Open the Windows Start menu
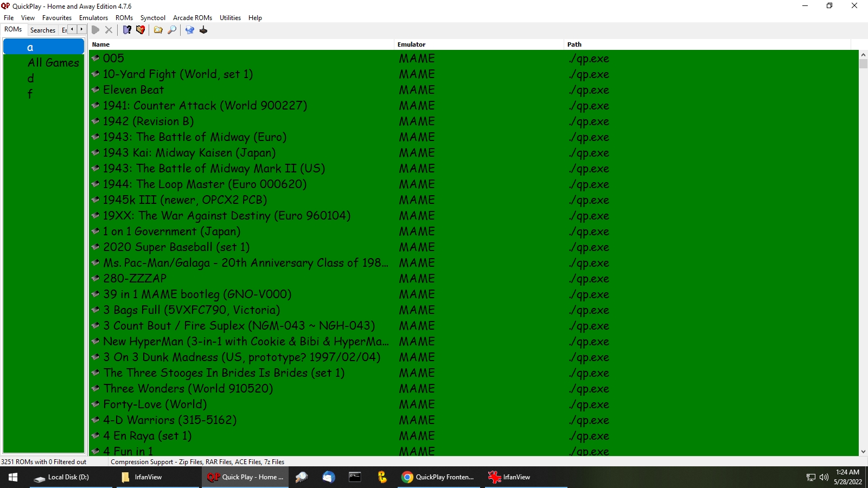868x488 pixels. point(13,477)
